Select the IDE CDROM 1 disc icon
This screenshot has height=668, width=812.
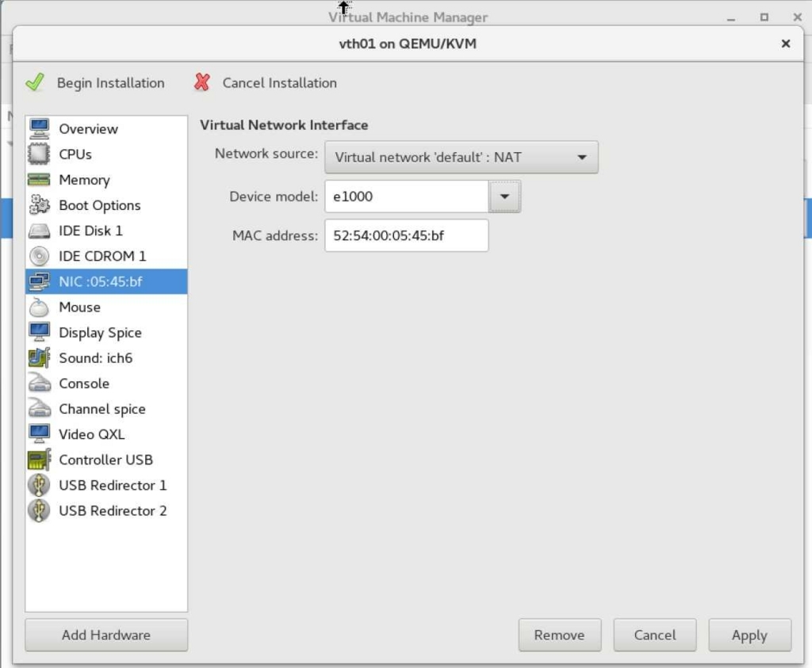(40, 256)
